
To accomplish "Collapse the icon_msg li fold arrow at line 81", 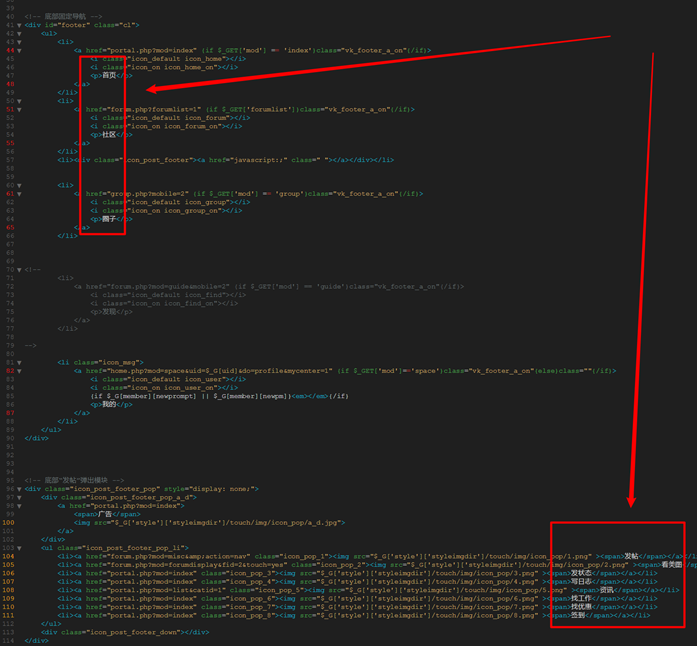I will tap(19, 363).
